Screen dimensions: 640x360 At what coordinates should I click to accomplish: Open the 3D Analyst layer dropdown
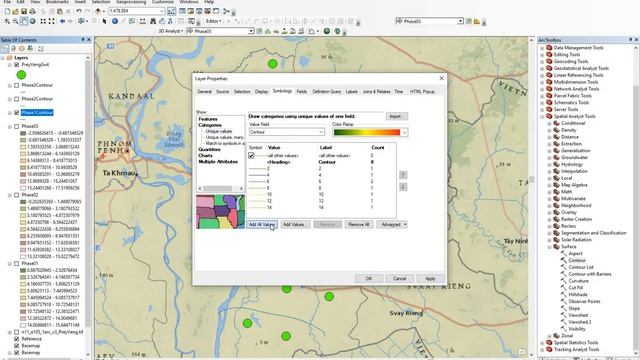pyautogui.click(x=251, y=31)
